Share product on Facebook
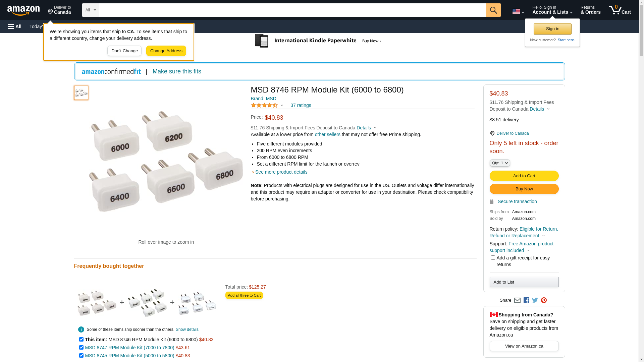Image resolution: width=644 pixels, height=362 pixels. click(526, 300)
